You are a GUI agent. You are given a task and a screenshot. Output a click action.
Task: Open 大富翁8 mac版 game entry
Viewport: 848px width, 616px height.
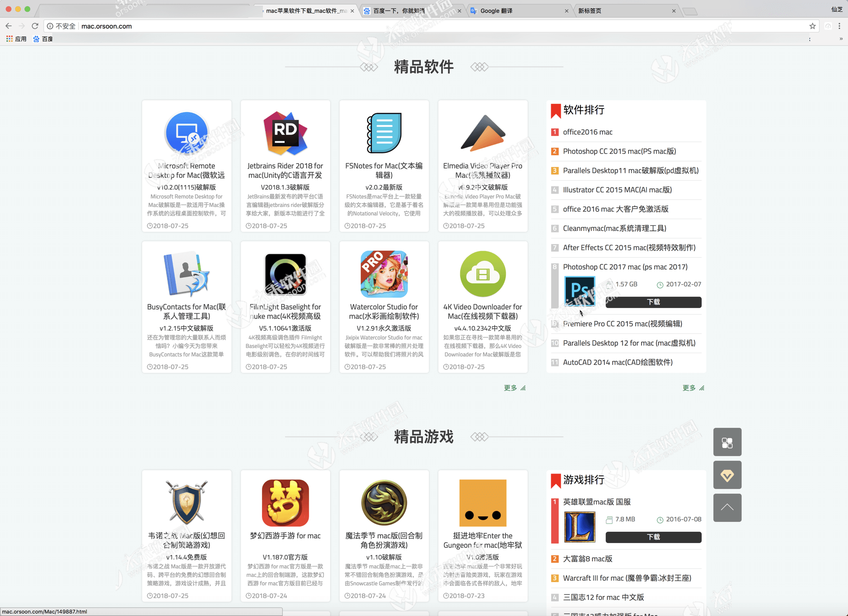point(587,559)
